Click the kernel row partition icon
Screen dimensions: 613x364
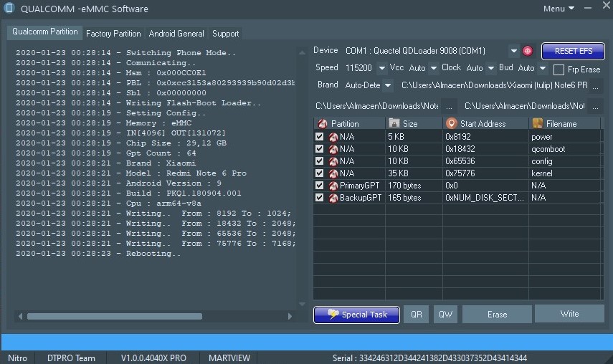333,173
